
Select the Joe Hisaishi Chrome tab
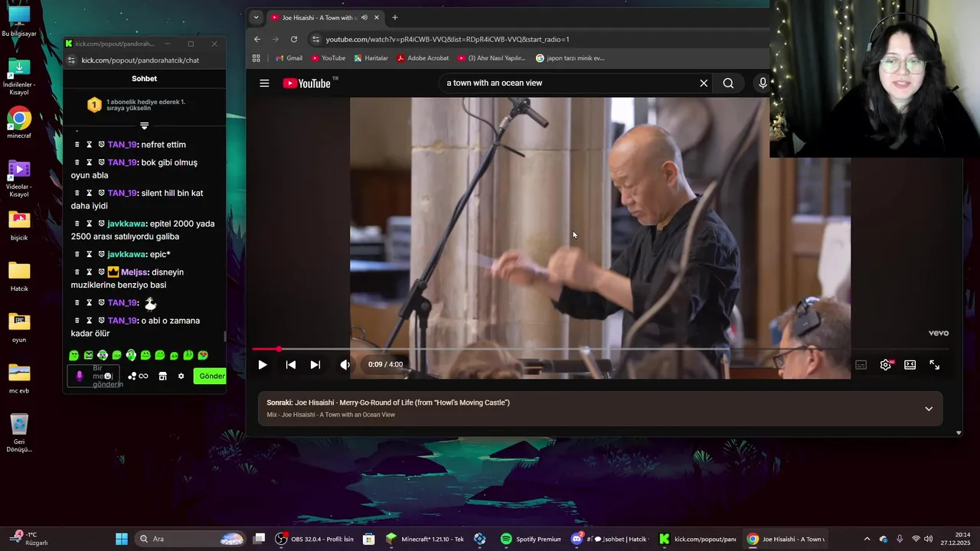click(325, 18)
